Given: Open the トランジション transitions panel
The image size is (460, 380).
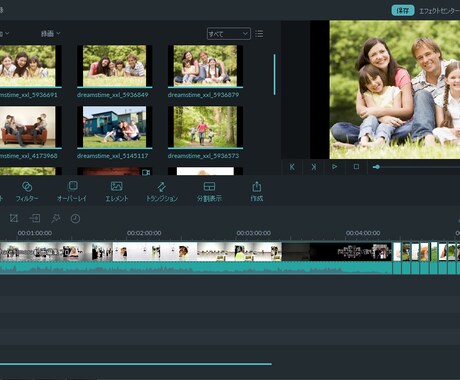Looking at the screenshot, I should (162, 192).
